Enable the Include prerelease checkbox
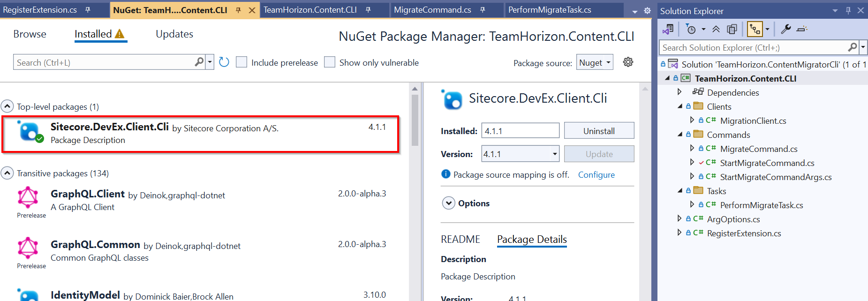 pos(242,62)
